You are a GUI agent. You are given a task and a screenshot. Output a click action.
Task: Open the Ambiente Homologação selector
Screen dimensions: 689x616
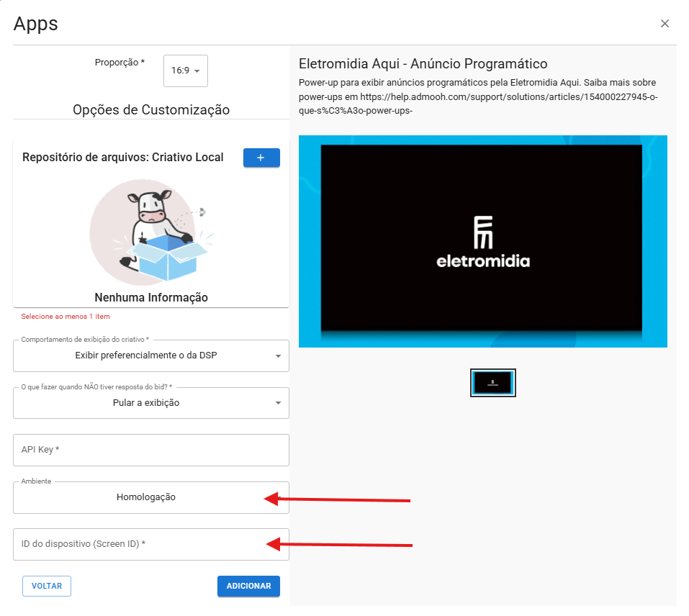[151, 497]
